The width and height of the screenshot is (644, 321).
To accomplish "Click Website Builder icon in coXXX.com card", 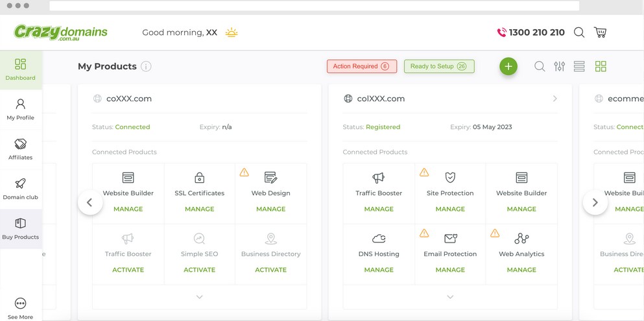I will point(128,178).
